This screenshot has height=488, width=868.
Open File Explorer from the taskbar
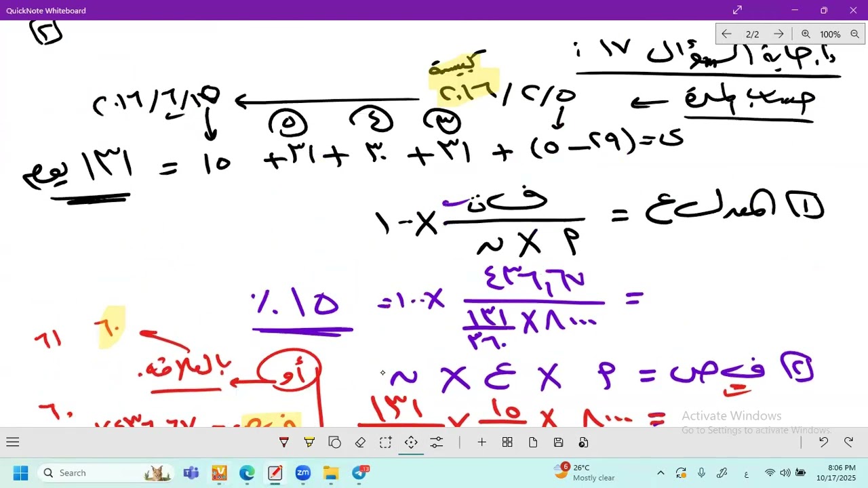point(330,472)
